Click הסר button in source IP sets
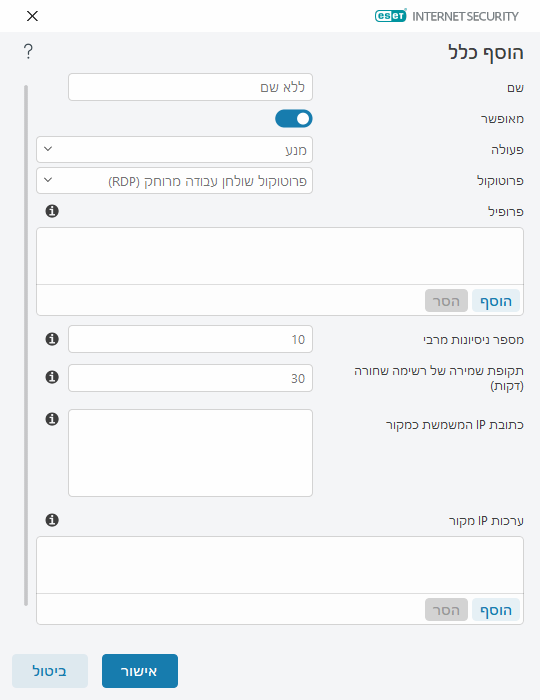 click(446, 610)
